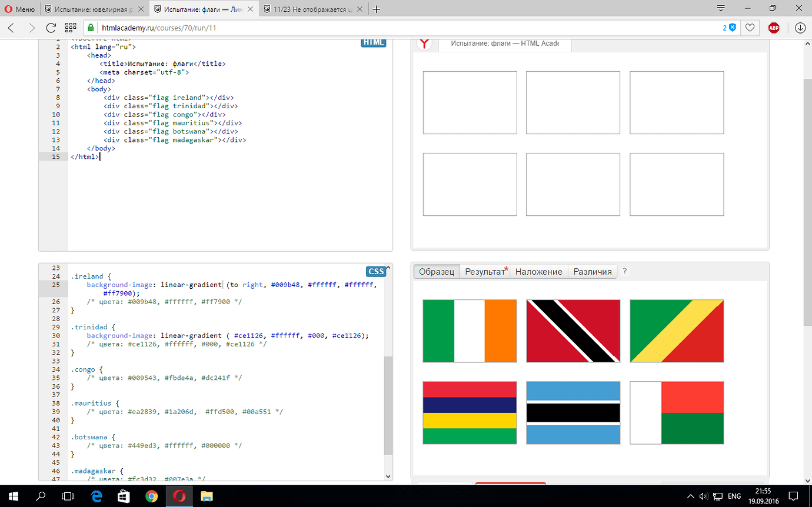The image size is (812, 507).
Task: Click the HTML editor badge
Action: click(373, 42)
